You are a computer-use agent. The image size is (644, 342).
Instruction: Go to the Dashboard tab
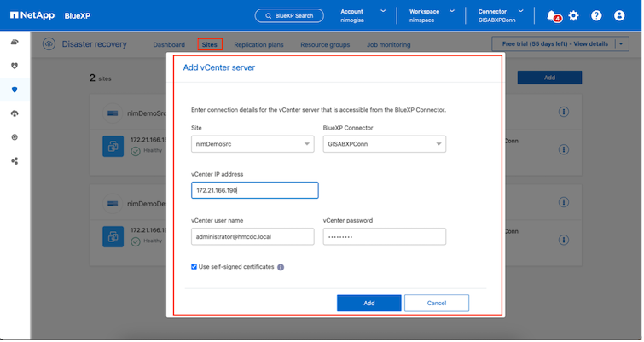coord(169,44)
